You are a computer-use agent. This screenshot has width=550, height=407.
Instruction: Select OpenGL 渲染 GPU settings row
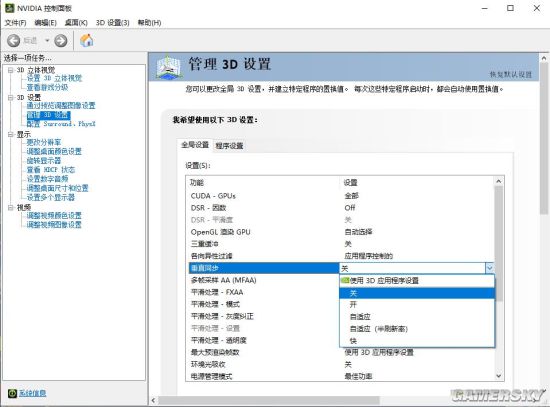tap(340, 232)
